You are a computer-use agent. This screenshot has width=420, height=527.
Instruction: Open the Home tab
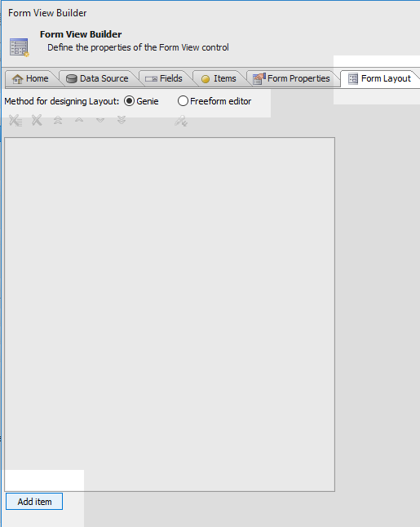(30, 78)
